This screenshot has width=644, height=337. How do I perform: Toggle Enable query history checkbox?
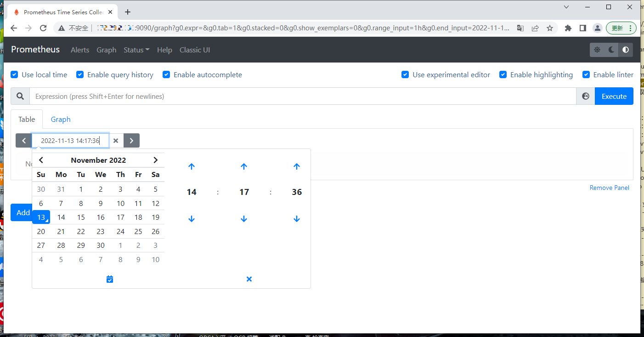[80, 74]
